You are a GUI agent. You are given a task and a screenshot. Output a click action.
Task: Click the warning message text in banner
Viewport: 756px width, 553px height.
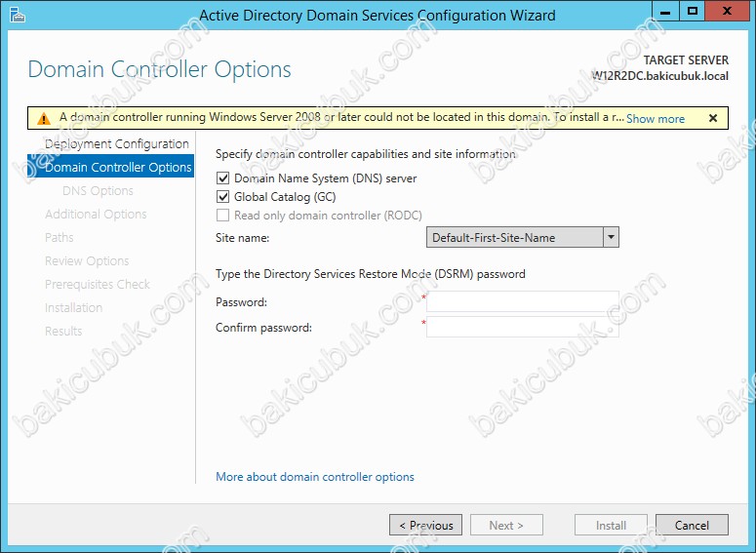(341, 117)
